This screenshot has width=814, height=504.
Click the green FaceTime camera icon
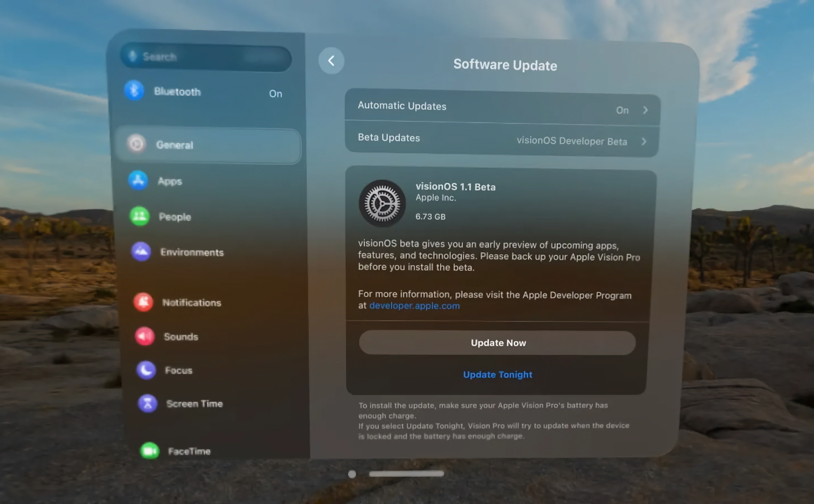point(150,451)
